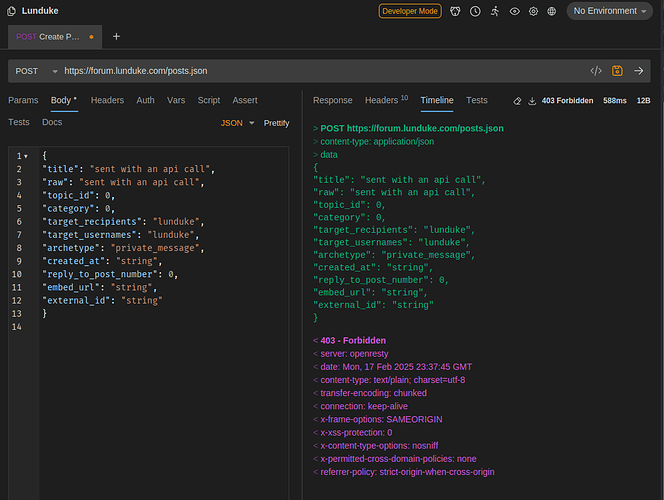Select the Body tab

64,100
